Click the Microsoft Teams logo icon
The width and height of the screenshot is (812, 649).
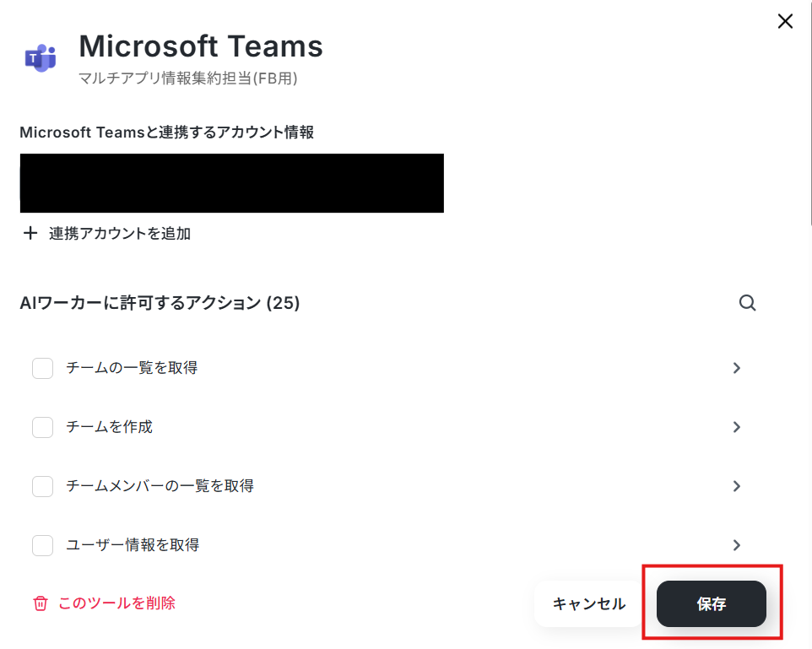click(x=41, y=57)
